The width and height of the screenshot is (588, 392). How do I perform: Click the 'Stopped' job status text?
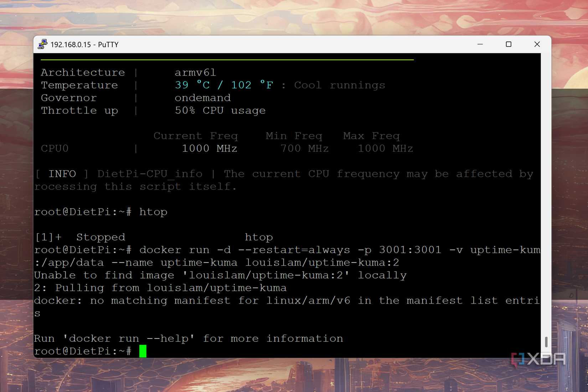point(100,237)
